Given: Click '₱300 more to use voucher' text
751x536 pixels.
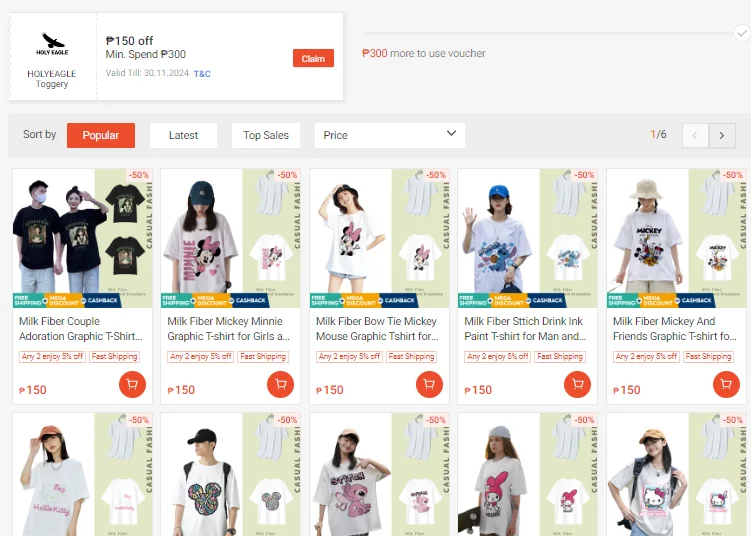Looking at the screenshot, I should coord(423,53).
